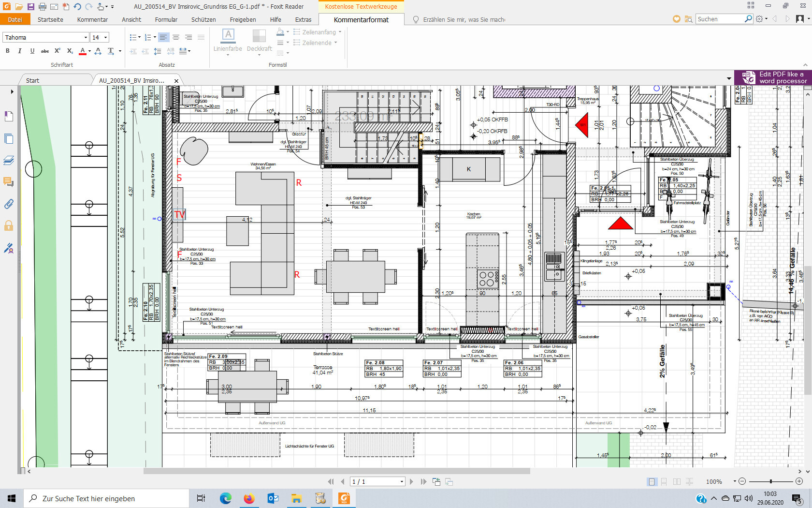Image resolution: width=812 pixels, height=508 pixels.
Task: Open the comments panel in left sidebar
Action: [9, 182]
